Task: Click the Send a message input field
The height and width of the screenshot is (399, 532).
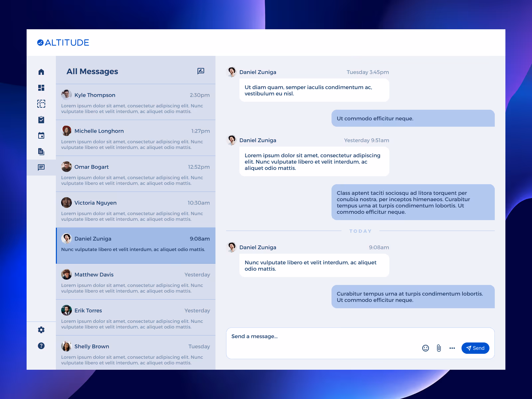Action: (x=360, y=343)
